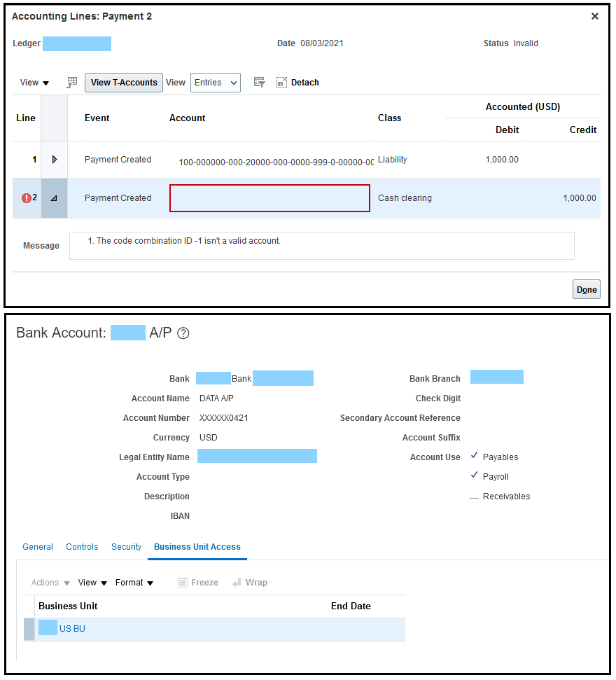The width and height of the screenshot is (616, 680).
Task: Collapse the detail triangle on line 2
Action: coord(54,197)
